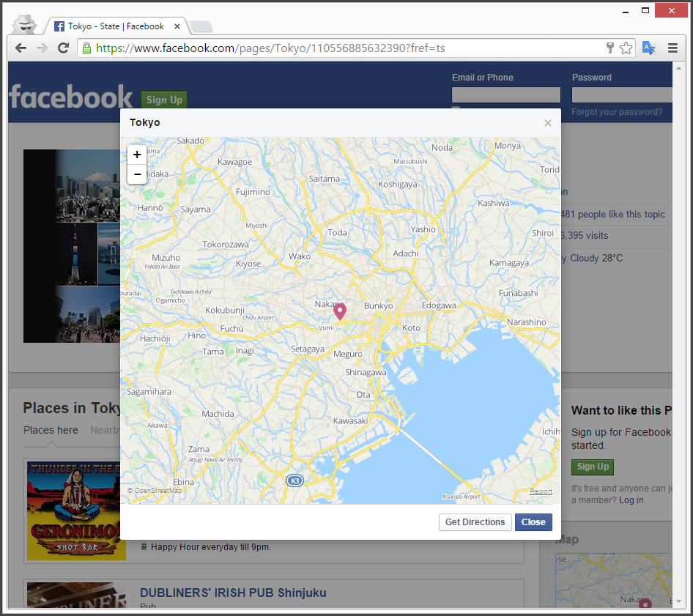This screenshot has height=616, width=693.
Task: Click the page scrollbar up arrow
Action: (x=678, y=67)
